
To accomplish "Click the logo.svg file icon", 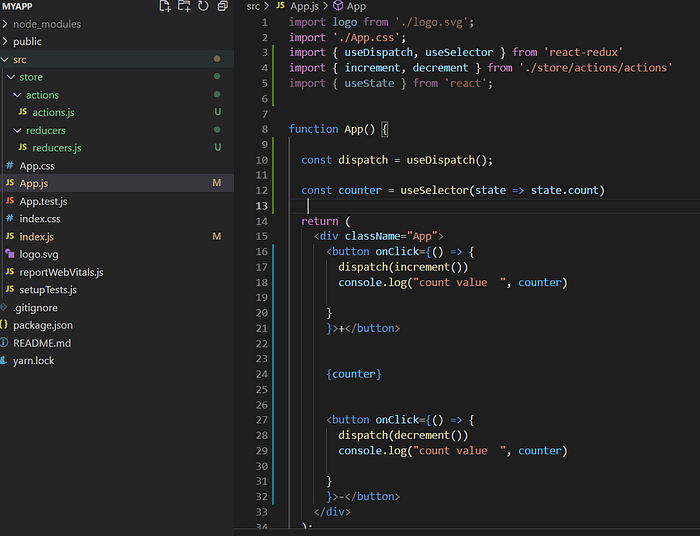I will (x=10, y=254).
